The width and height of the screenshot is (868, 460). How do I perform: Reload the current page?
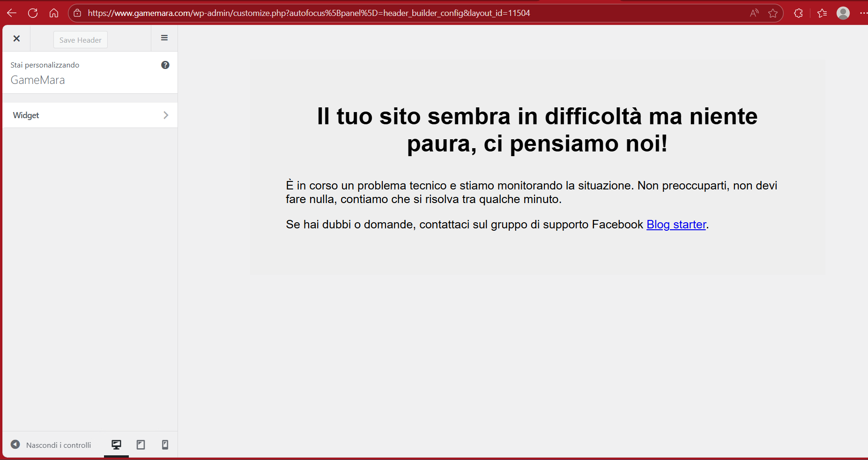click(x=33, y=13)
